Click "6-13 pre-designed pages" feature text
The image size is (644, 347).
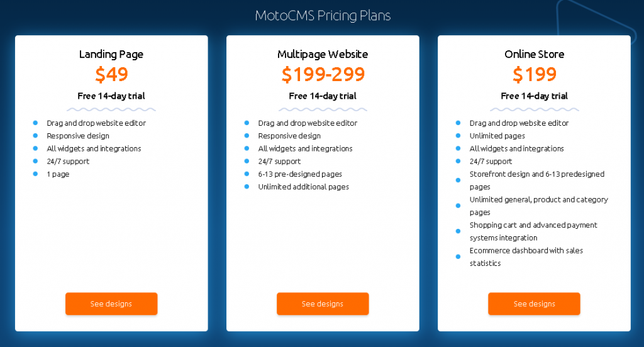300,174
